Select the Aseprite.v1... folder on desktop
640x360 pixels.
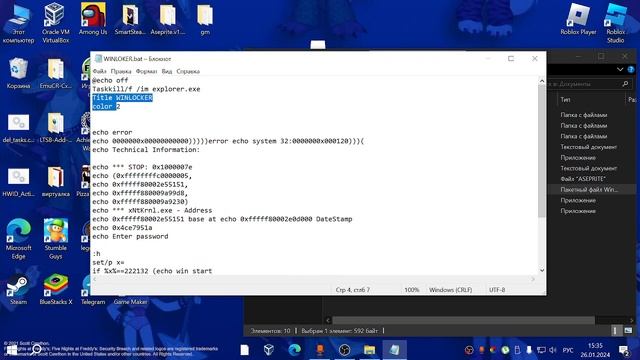pyautogui.click(x=167, y=20)
